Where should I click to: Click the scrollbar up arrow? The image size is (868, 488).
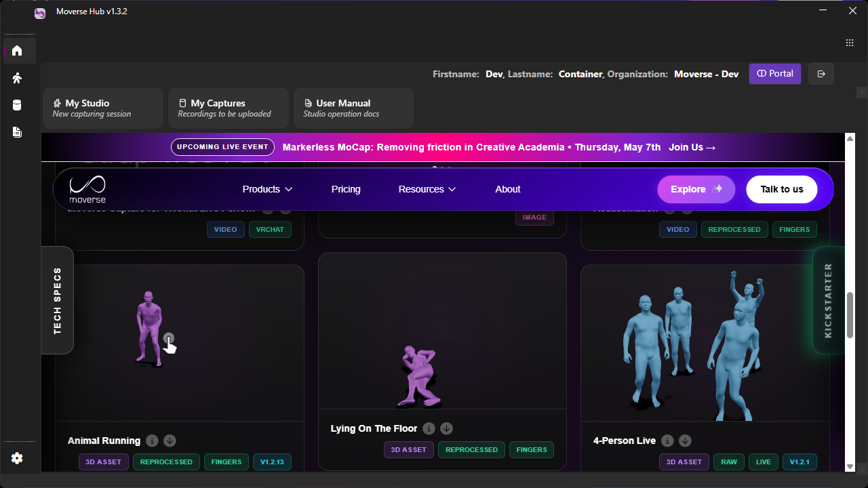tap(850, 139)
